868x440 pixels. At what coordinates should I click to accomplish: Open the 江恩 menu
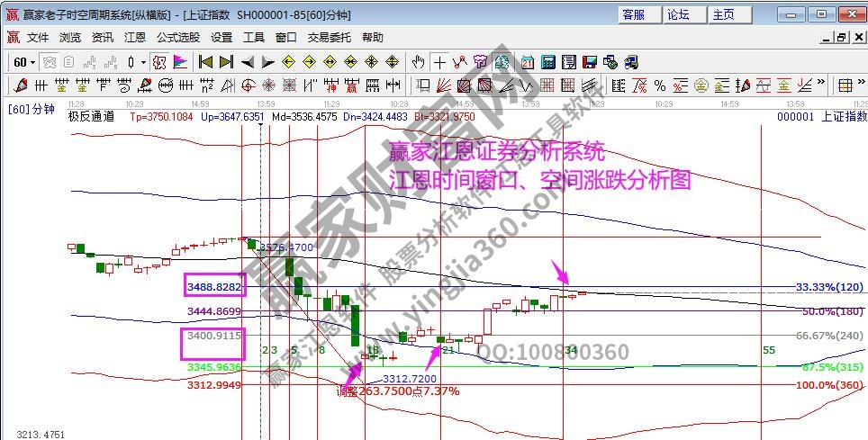point(134,38)
